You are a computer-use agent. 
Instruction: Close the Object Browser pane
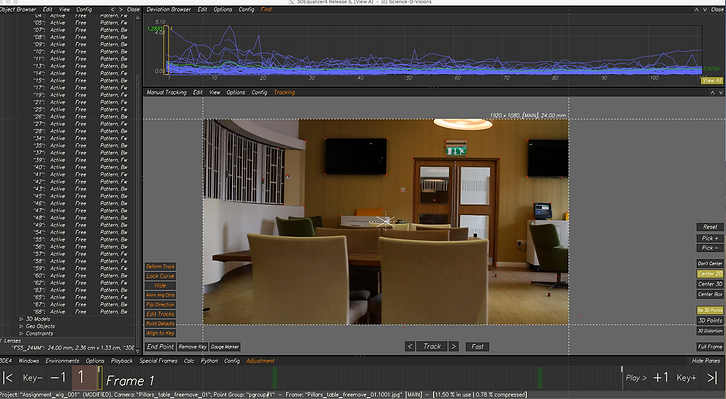pyautogui.click(x=133, y=9)
